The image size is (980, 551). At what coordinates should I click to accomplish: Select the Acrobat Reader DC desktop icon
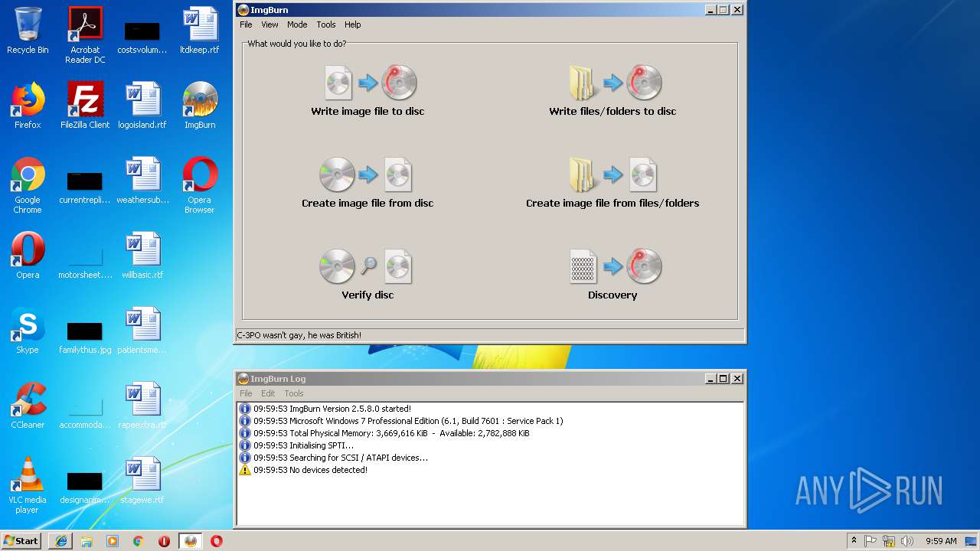pyautogui.click(x=85, y=35)
